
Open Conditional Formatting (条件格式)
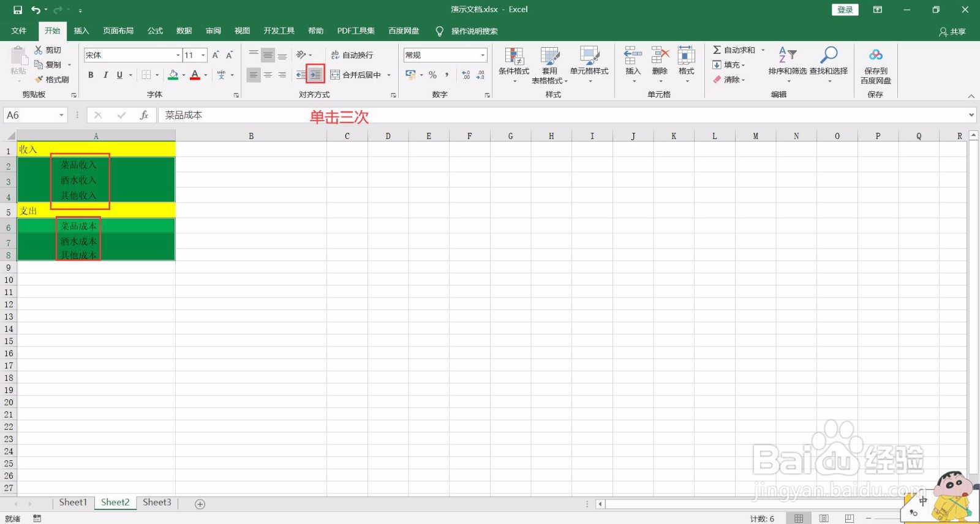514,65
